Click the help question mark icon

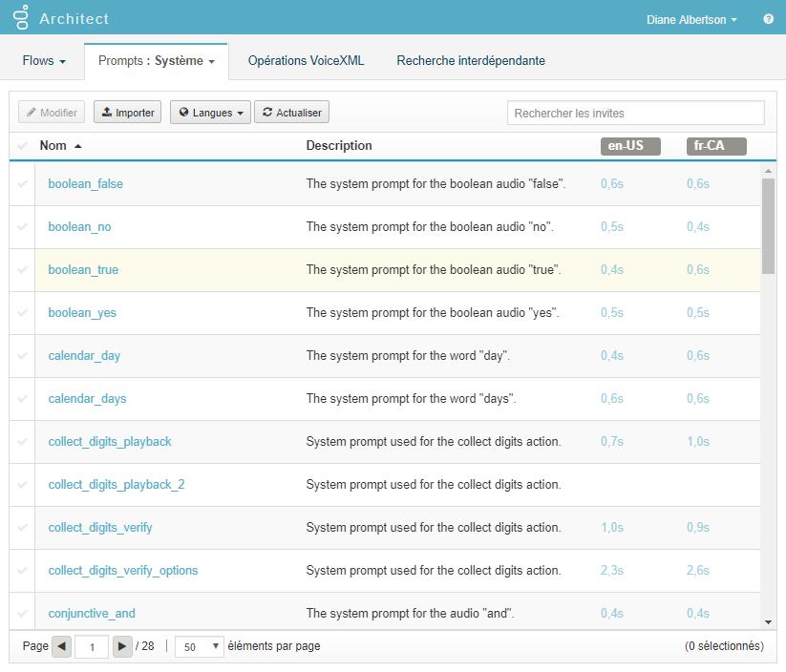click(769, 17)
